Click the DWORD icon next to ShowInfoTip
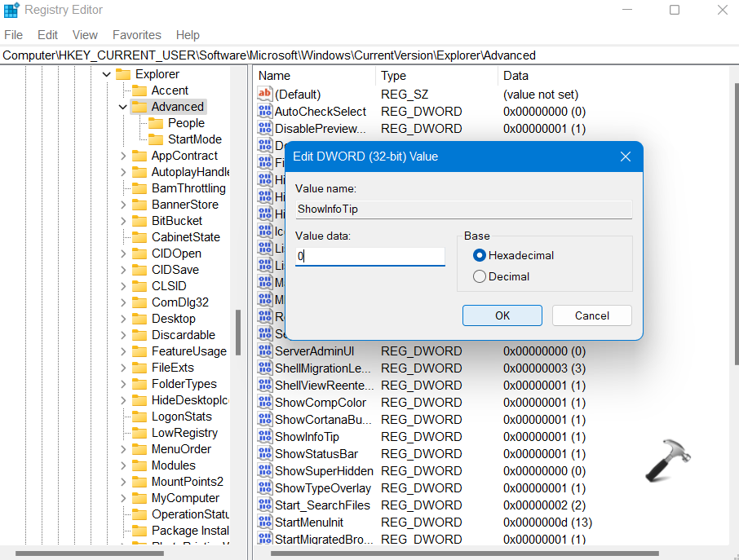This screenshot has height=560, width=739. 264,436
